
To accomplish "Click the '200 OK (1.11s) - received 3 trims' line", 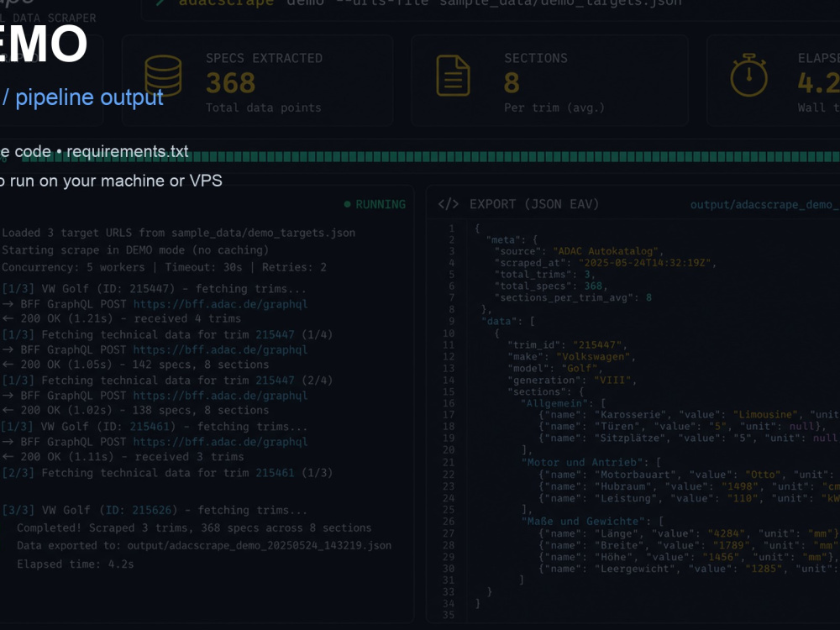I will tap(123, 456).
